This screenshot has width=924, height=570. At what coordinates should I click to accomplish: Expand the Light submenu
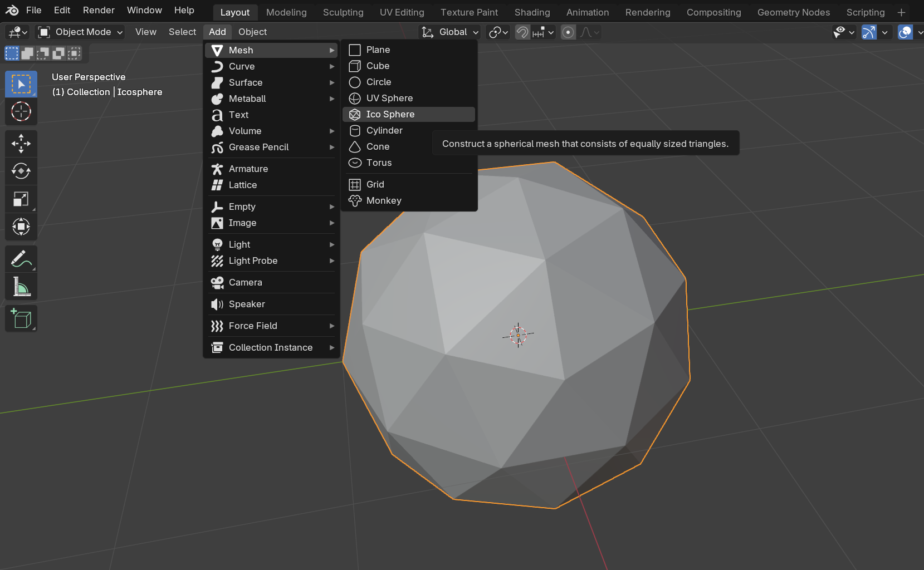[x=271, y=244]
